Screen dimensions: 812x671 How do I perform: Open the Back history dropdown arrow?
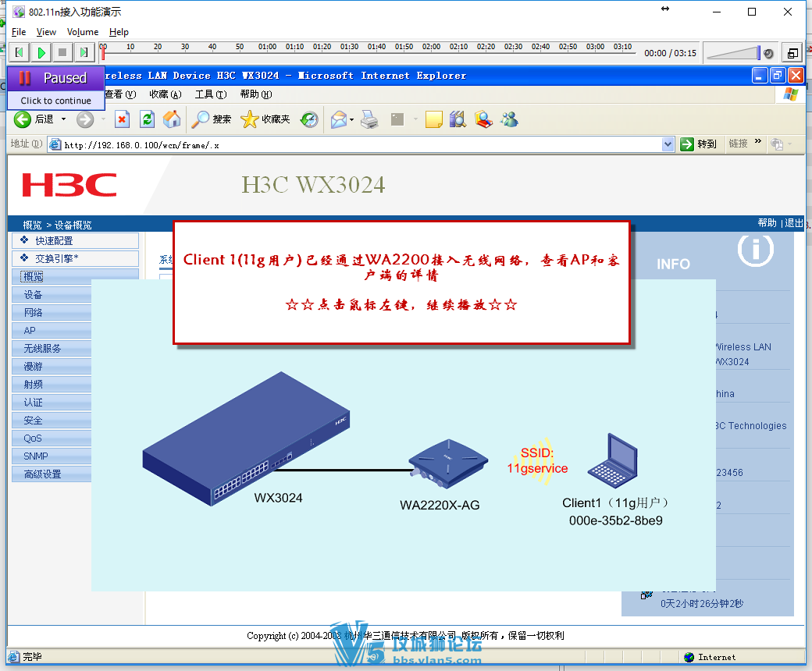click(64, 119)
